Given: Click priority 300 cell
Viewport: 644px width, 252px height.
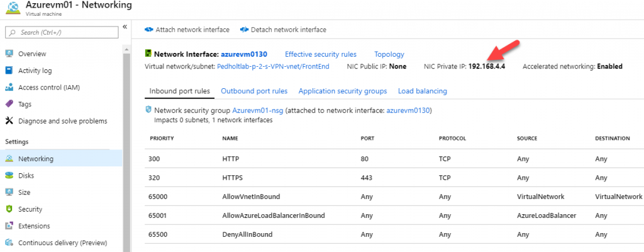Looking at the screenshot, I should tap(155, 159).
